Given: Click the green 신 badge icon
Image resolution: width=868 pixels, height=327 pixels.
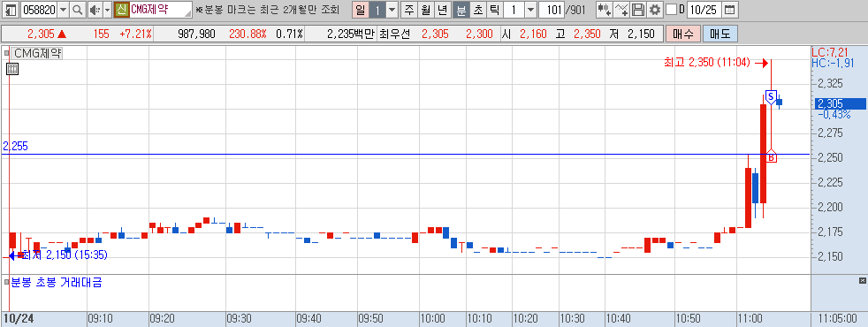Looking at the screenshot, I should tap(121, 10).
